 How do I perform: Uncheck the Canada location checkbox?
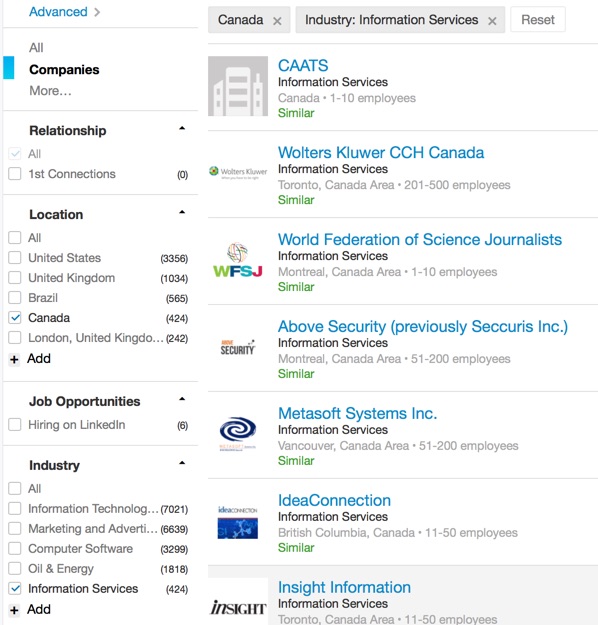(15, 318)
